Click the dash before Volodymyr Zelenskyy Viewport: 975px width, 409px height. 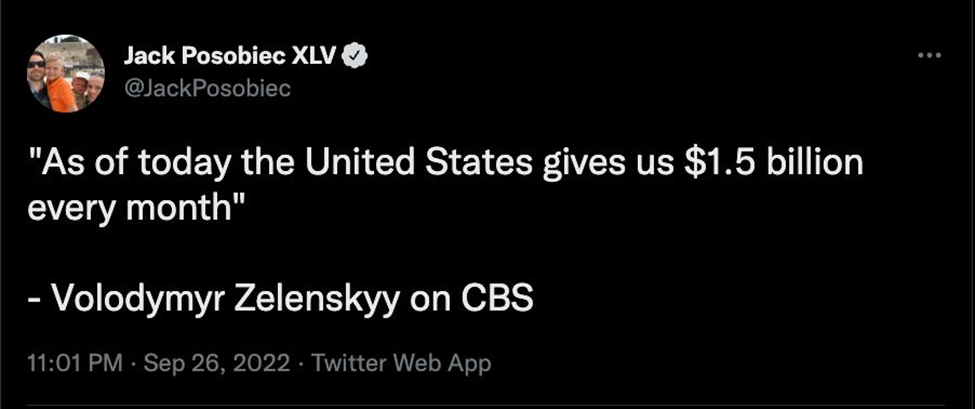[34, 298]
